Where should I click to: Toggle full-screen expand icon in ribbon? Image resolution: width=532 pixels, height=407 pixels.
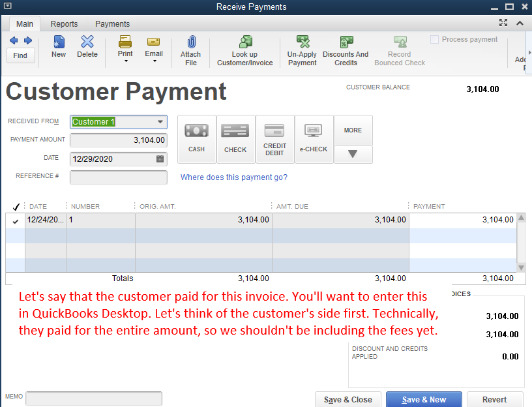(x=503, y=23)
